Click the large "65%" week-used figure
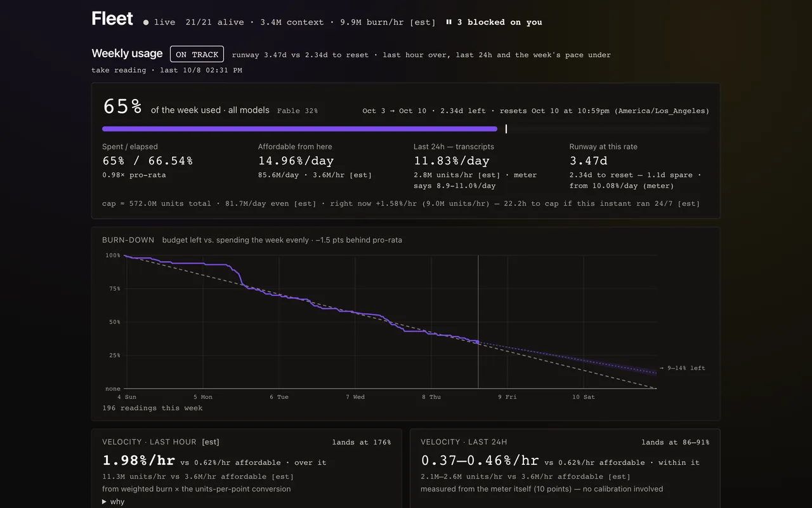 (122, 107)
